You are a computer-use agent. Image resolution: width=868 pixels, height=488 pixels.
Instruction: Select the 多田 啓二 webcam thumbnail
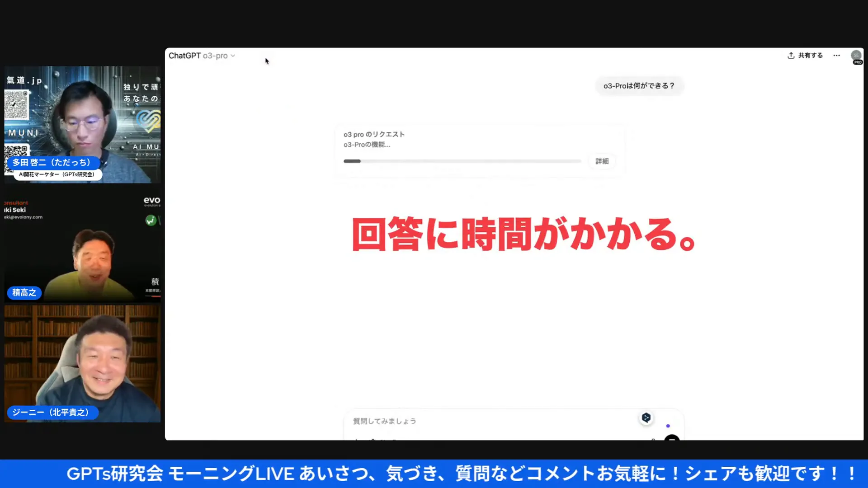click(82, 125)
